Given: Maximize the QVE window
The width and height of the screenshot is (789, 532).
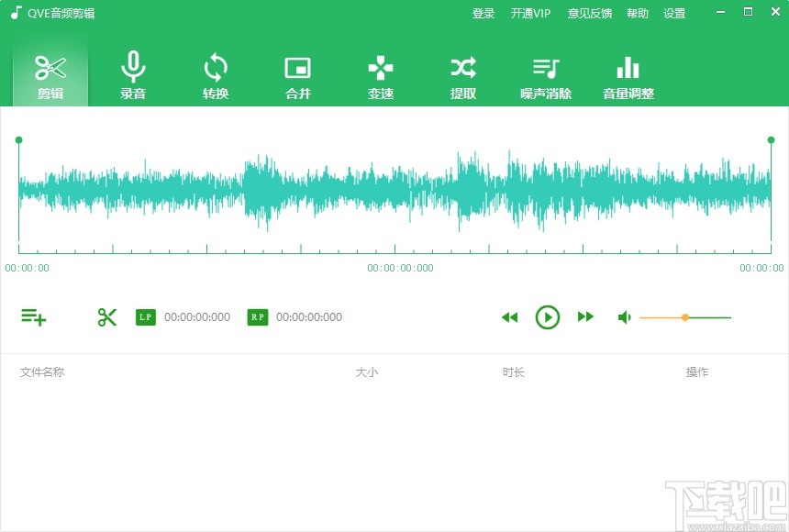Looking at the screenshot, I should pyautogui.click(x=749, y=12).
